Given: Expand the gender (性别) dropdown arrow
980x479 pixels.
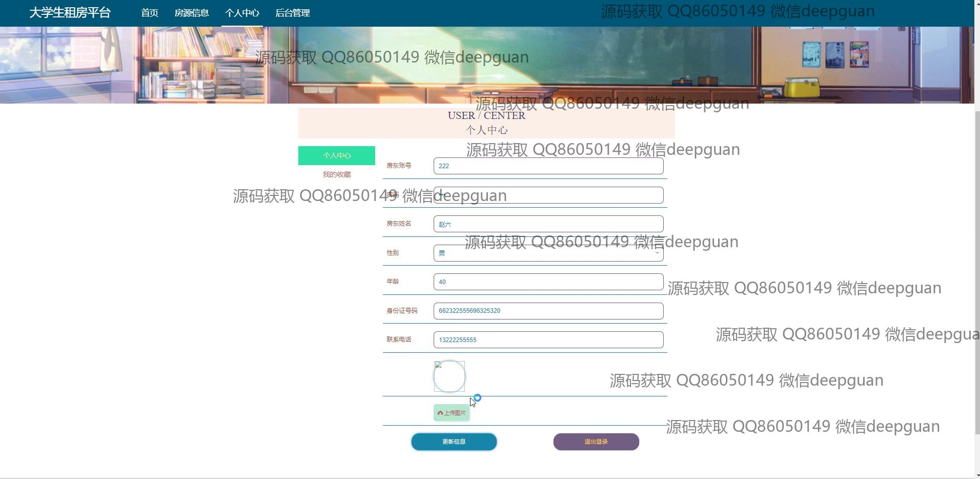Looking at the screenshot, I should click(657, 253).
